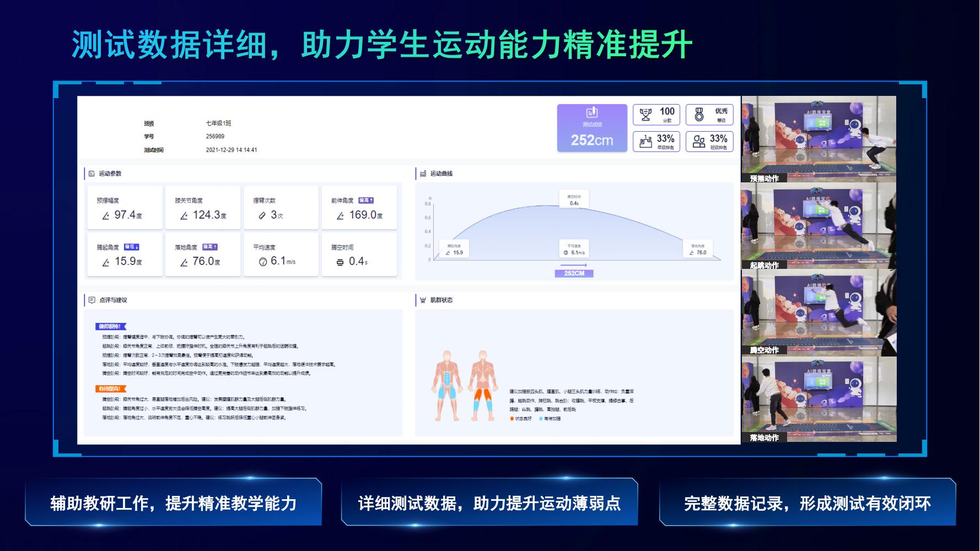Click the 详细测试数据，助力提升运动薄弱点 banner
Viewport: 980px width, 551px height.
tap(489, 503)
